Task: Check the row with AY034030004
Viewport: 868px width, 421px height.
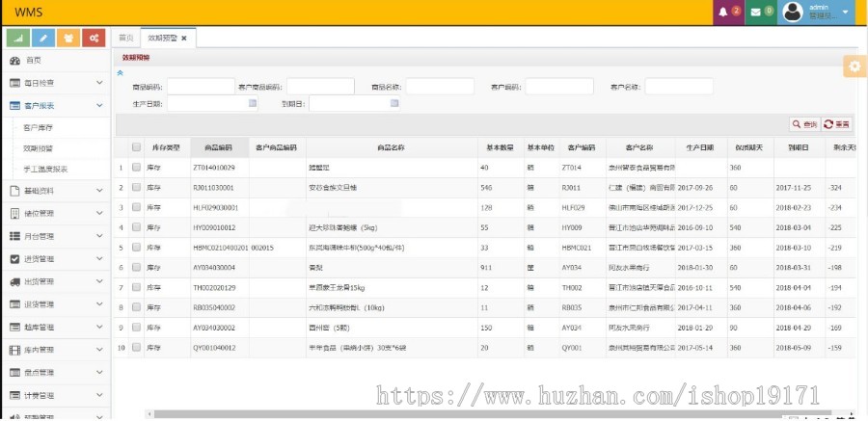Action: (x=136, y=268)
